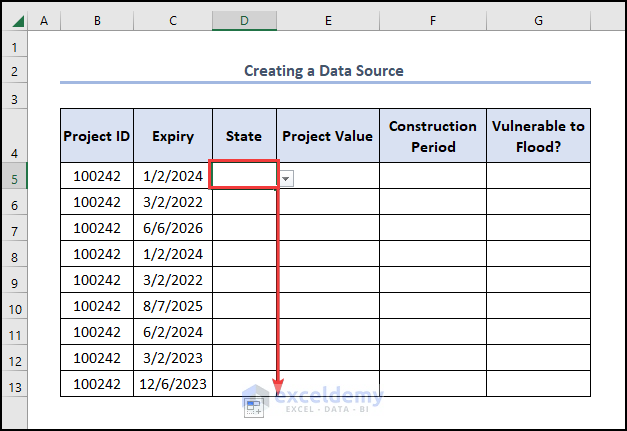Select column D header

(244, 21)
